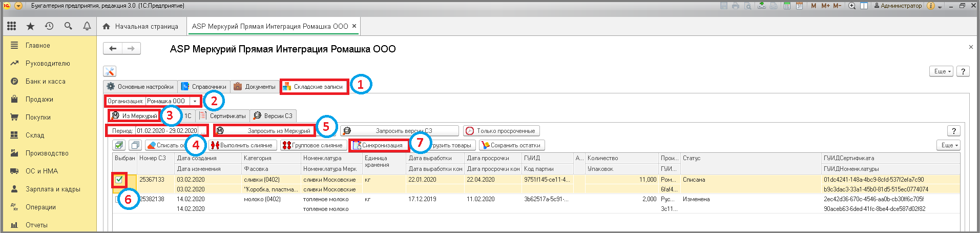Open Продажи sidebar section
This screenshot has height=233, width=980.
[x=49, y=100]
